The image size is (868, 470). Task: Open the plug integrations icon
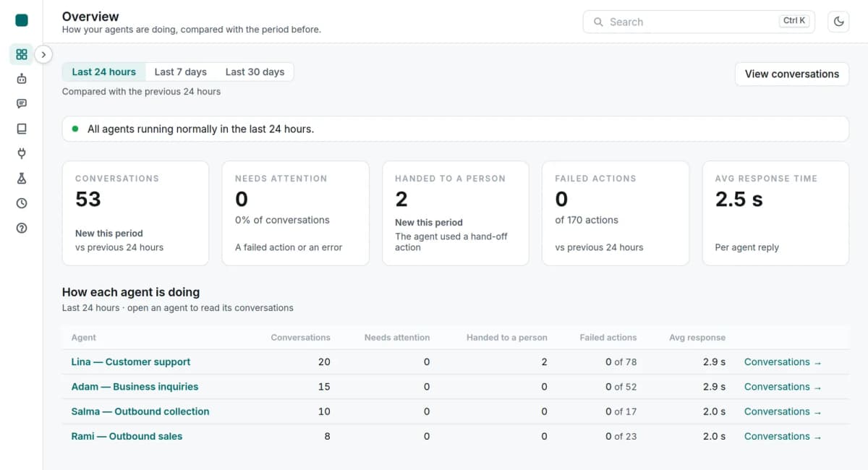click(22, 153)
